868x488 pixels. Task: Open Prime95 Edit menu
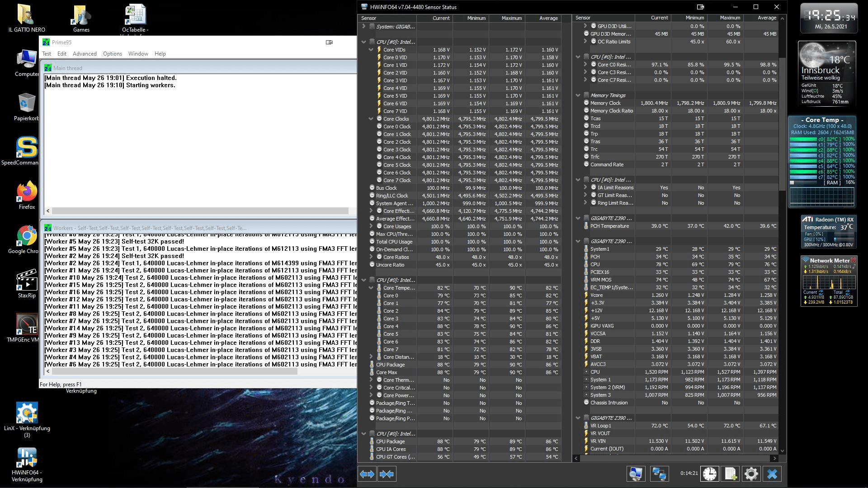(x=62, y=53)
